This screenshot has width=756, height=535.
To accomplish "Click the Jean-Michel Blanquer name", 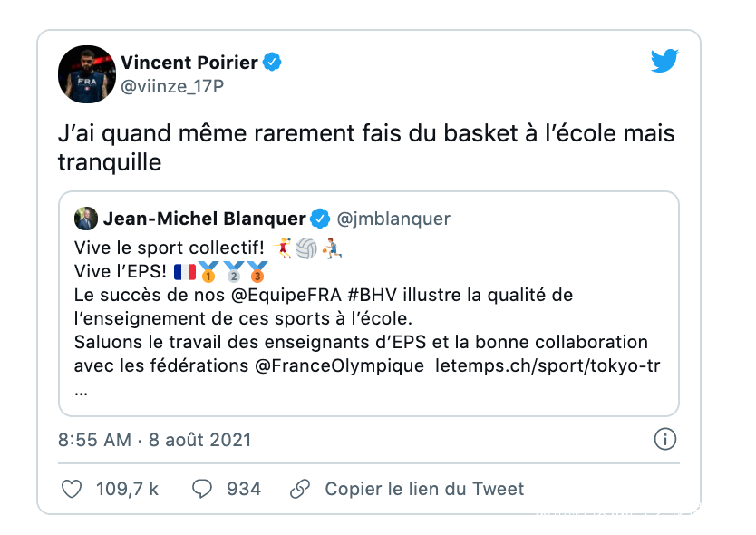I will 204,219.
